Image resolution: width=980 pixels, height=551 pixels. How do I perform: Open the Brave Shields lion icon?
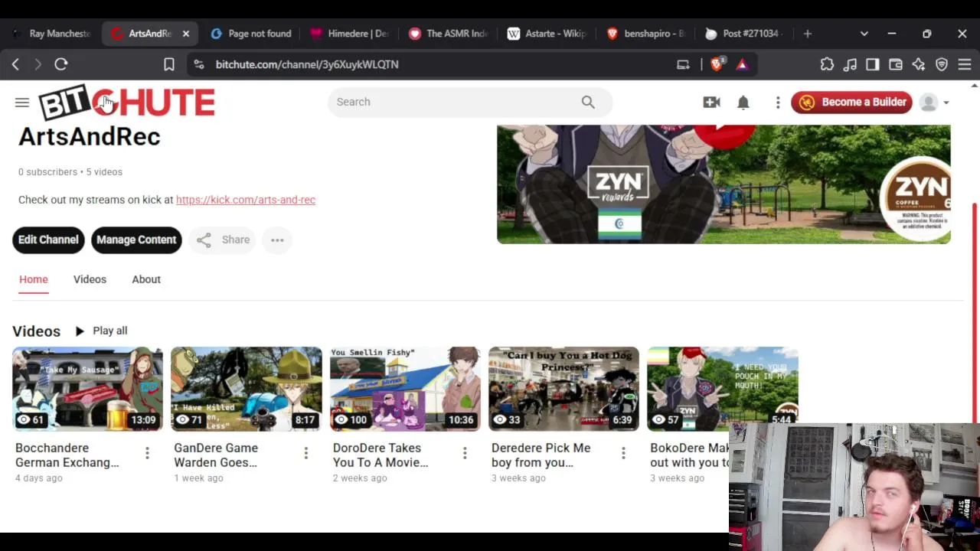click(717, 64)
